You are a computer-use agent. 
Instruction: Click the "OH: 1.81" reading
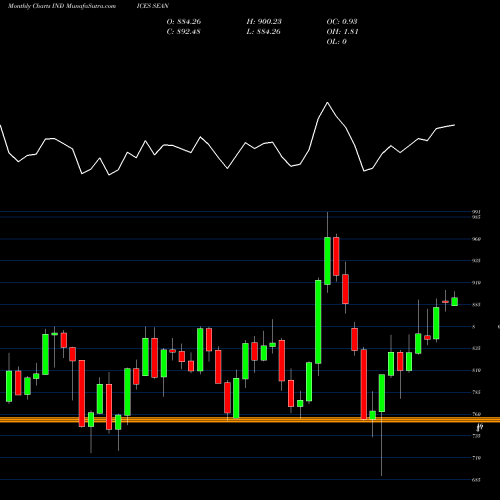coord(342,32)
